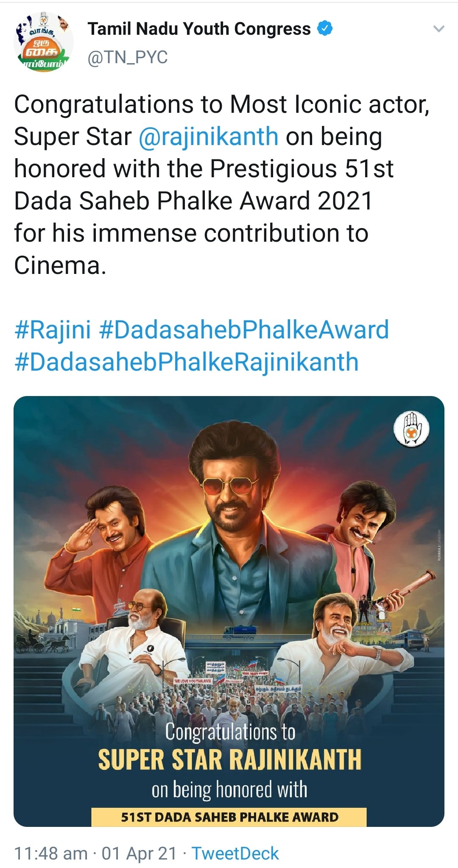Open the #DadasahebPhalkeAward hashtag
The height and width of the screenshot is (868, 458).
[244, 329]
